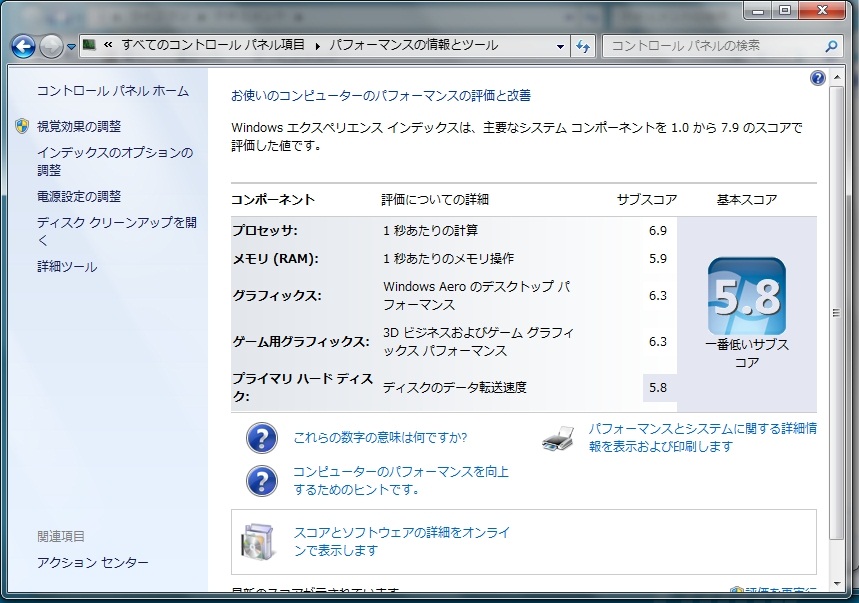This screenshot has width=859, height=603.
Task: Click the ディスクのデータ転送速度 description
Action: [455, 388]
